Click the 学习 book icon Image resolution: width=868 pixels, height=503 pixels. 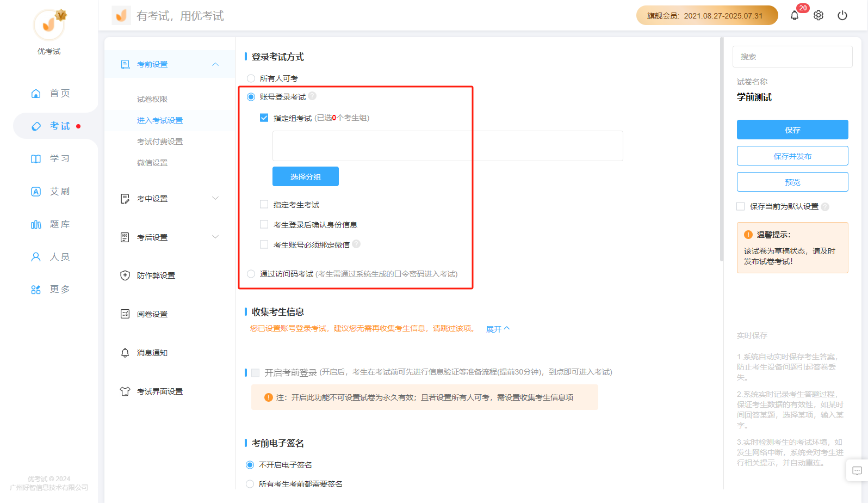coord(36,158)
